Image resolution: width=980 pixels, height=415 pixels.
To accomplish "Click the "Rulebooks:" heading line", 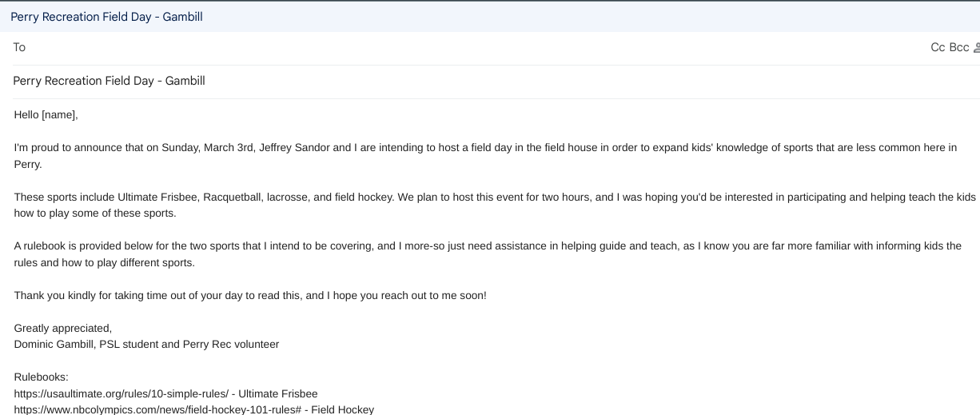I will (x=42, y=377).
